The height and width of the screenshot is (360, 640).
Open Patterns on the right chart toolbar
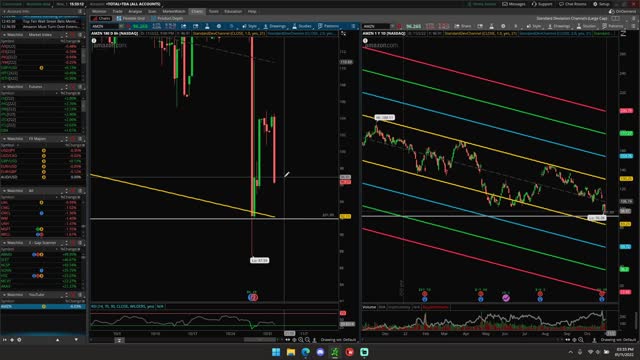coord(613,26)
